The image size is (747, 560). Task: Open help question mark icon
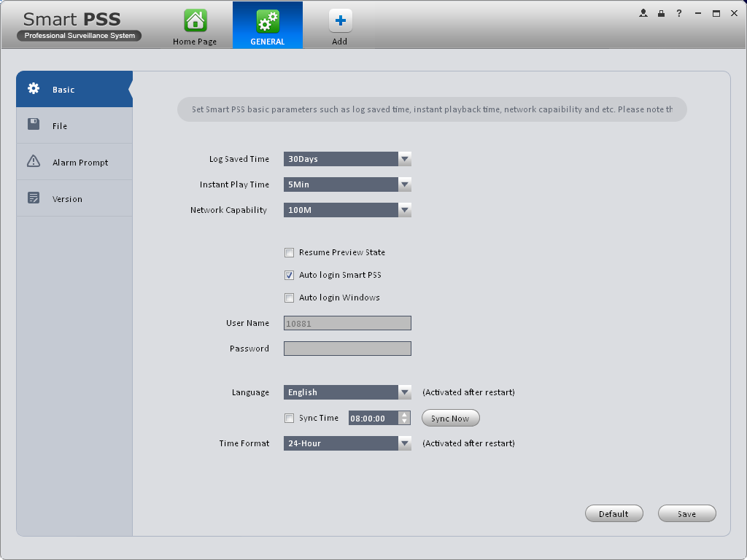point(679,13)
